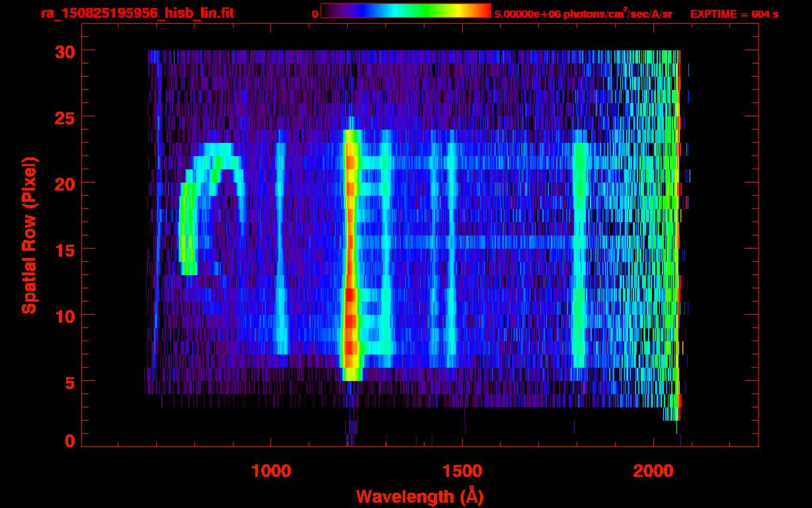Click the 5.00000e+06 photons units label
This screenshot has height=508, width=812.
click(583, 14)
